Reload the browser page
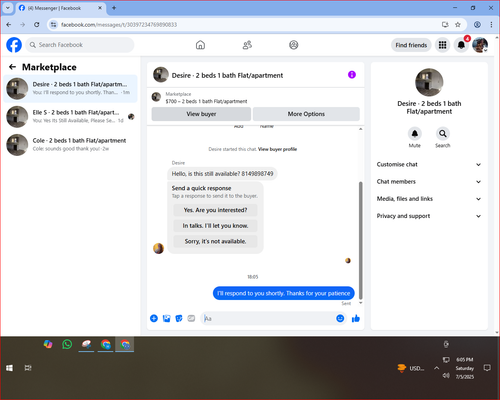This screenshot has width=500, height=400. [37, 25]
